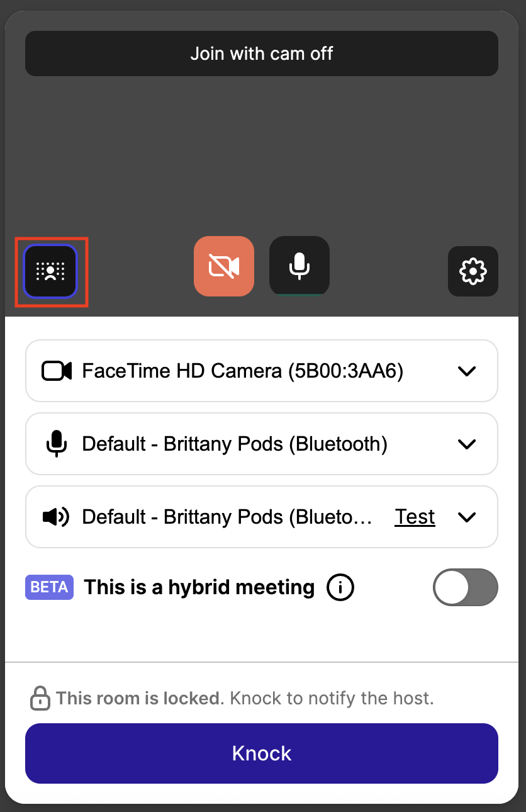Click the BETA badge
Viewport: 526px width, 812px height.
click(x=49, y=587)
